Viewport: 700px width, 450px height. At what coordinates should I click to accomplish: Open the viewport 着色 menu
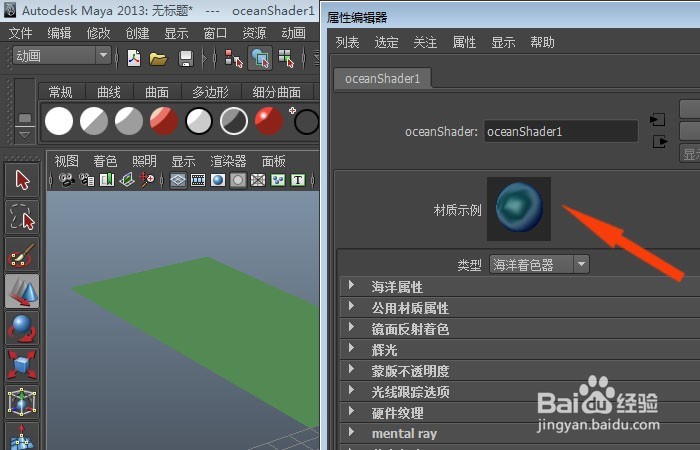pyautogui.click(x=105, y=161)
